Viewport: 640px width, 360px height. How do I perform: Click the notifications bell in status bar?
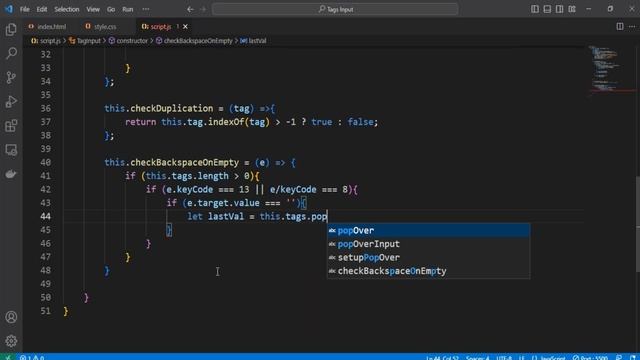(633, 358)
